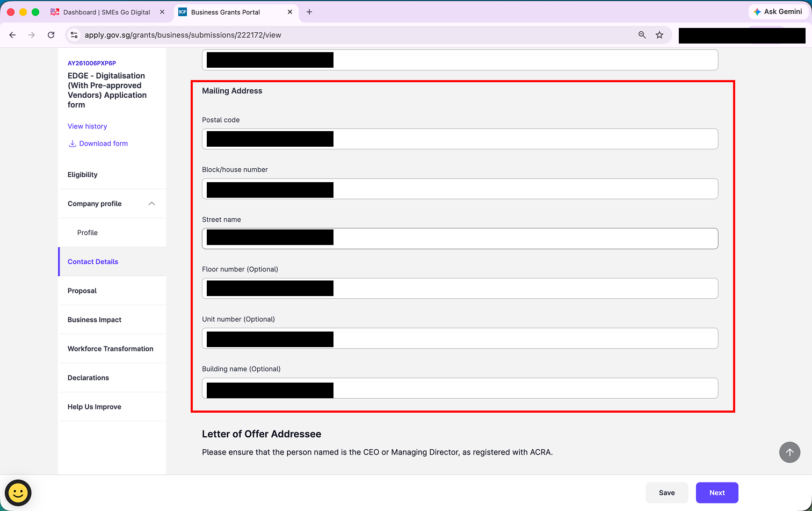Click the browser address bar URL
This screenshot has width=812, height=511.
click(183, 35)
